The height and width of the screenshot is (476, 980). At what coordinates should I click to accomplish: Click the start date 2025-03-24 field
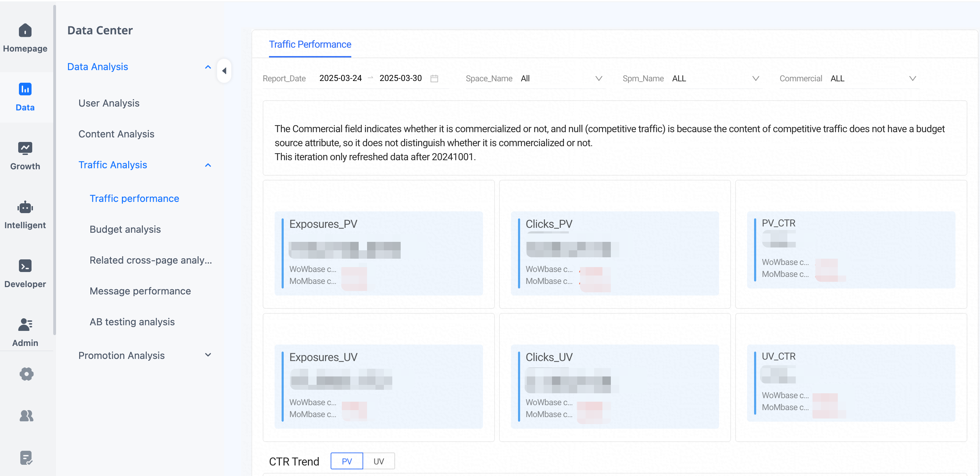[x=340, y=78]
